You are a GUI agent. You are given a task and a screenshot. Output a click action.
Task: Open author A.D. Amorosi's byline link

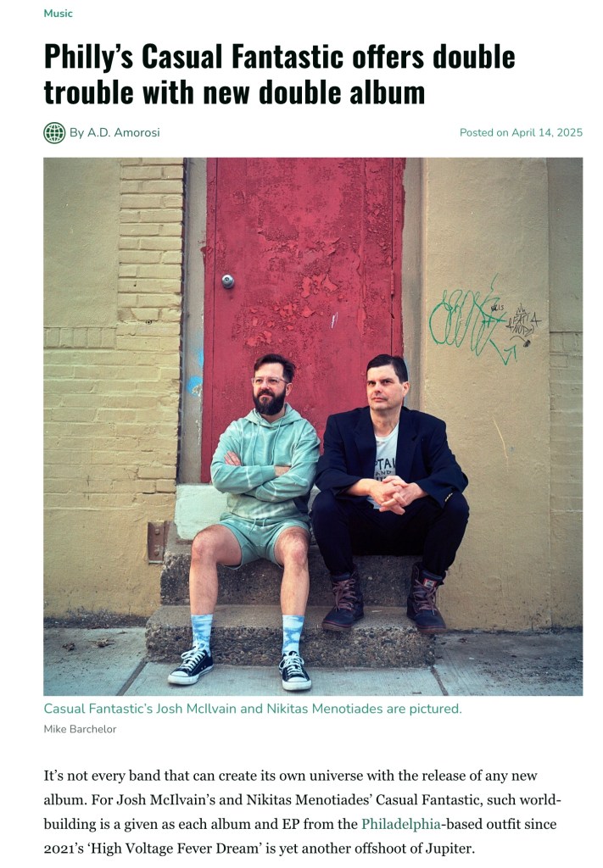click(114, 132)
